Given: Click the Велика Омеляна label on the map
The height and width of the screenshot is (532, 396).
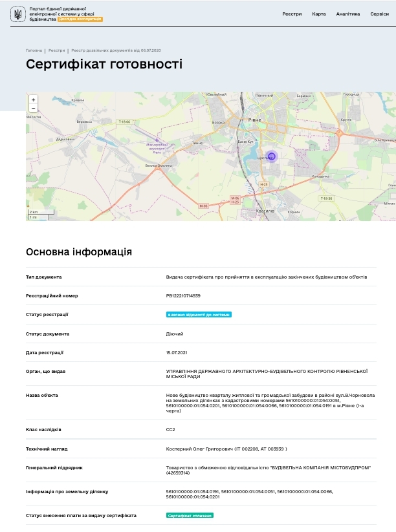Looking at the screenshot, I should 159,165.
